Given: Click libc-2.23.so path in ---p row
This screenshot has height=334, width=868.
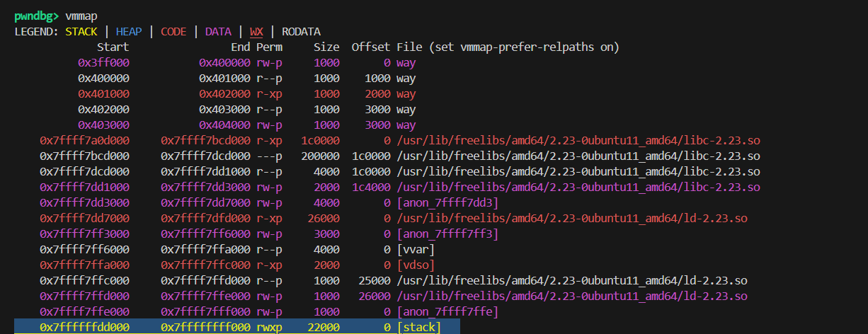Looking at the screenshot, I should coord(578,156).
